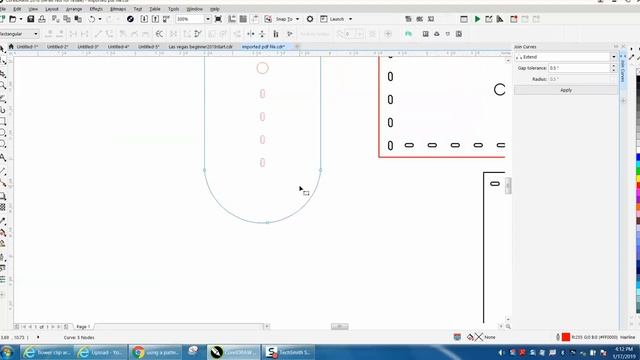Open the Edit menu
The image size is (640, 360).
(17, 9)
